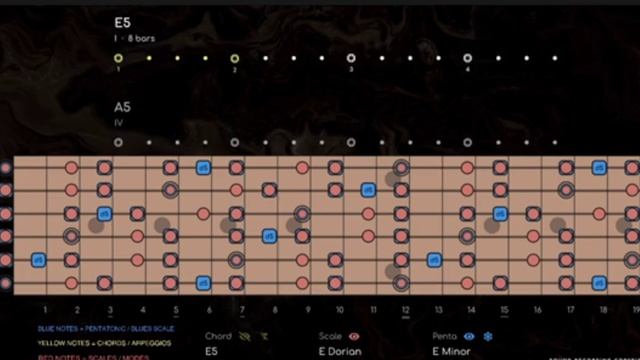Click 'YELLOW NOTES = CHORDS / ARPEGGIOS' legend
The height and width of the screenshot is (360, 640).
click(104, 343)
